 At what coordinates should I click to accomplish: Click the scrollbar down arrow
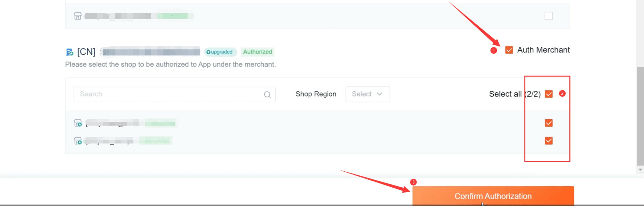(x=641, y=170)
